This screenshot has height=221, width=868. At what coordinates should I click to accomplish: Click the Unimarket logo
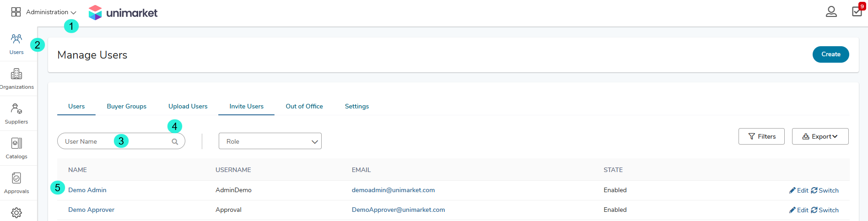click(x=123, y=13)
